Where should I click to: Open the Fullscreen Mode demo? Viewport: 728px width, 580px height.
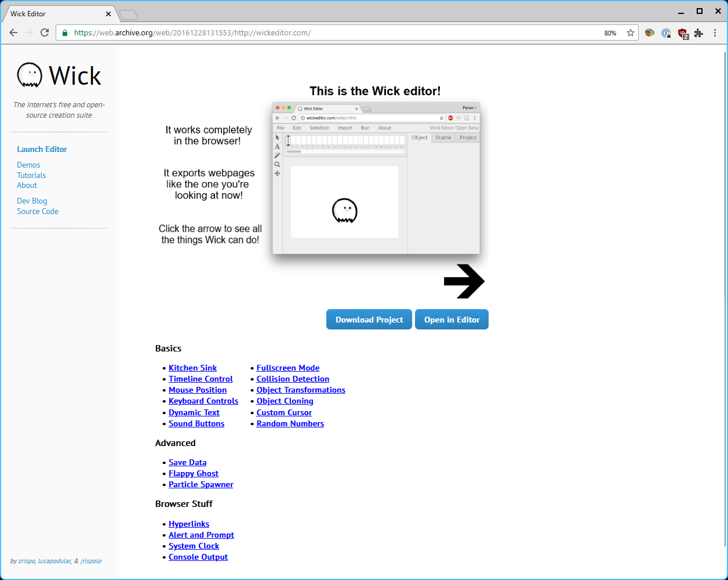pyautogui.click(x=288, y=368)
